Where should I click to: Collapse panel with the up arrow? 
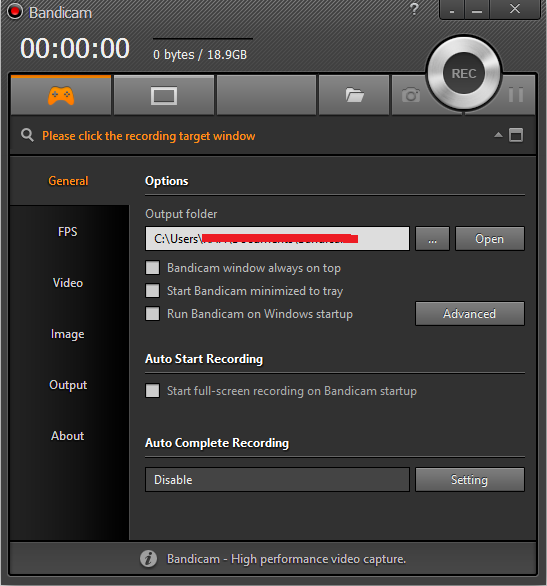(x=498, y=135)
